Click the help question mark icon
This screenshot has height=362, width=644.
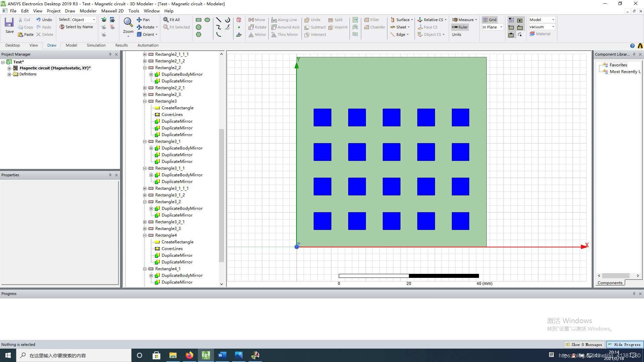[x=632, y=46]
